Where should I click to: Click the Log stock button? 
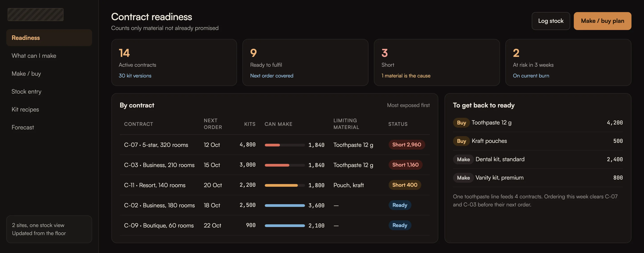click(551, 21)
